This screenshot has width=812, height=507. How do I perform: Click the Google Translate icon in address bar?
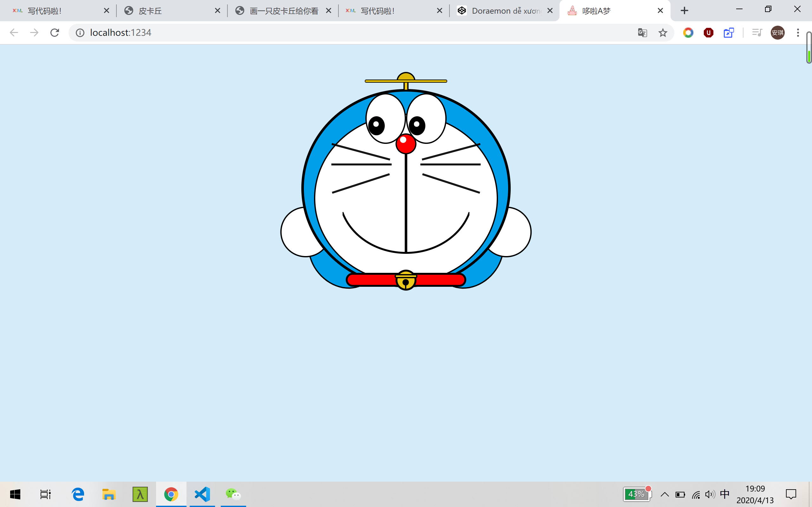click(642, 33)
